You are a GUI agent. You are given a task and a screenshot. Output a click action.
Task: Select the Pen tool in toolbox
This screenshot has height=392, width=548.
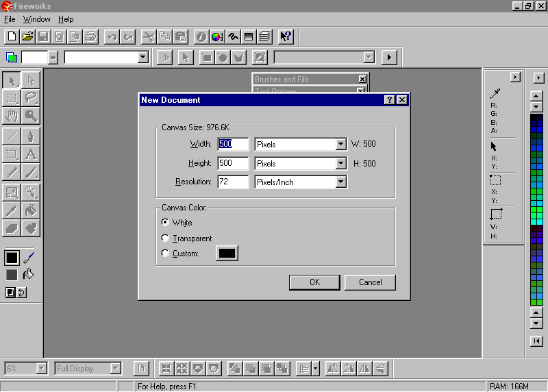tap(31, 135)
